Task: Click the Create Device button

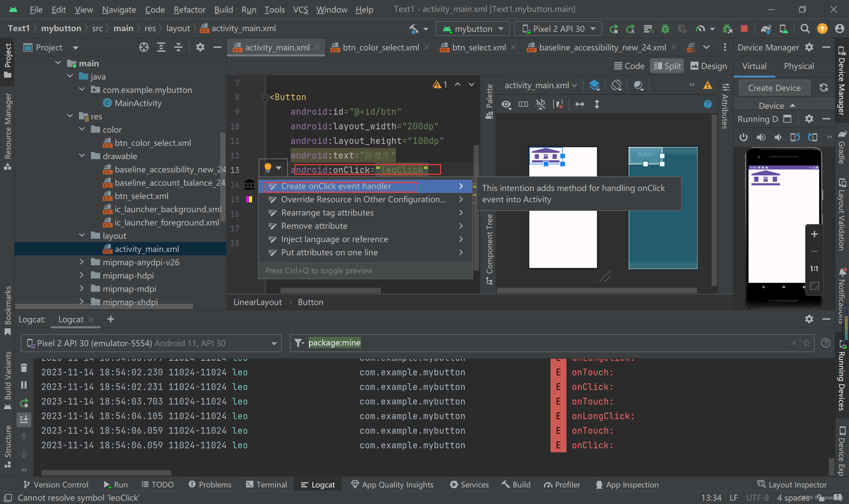Action: [x=775, y=88]
